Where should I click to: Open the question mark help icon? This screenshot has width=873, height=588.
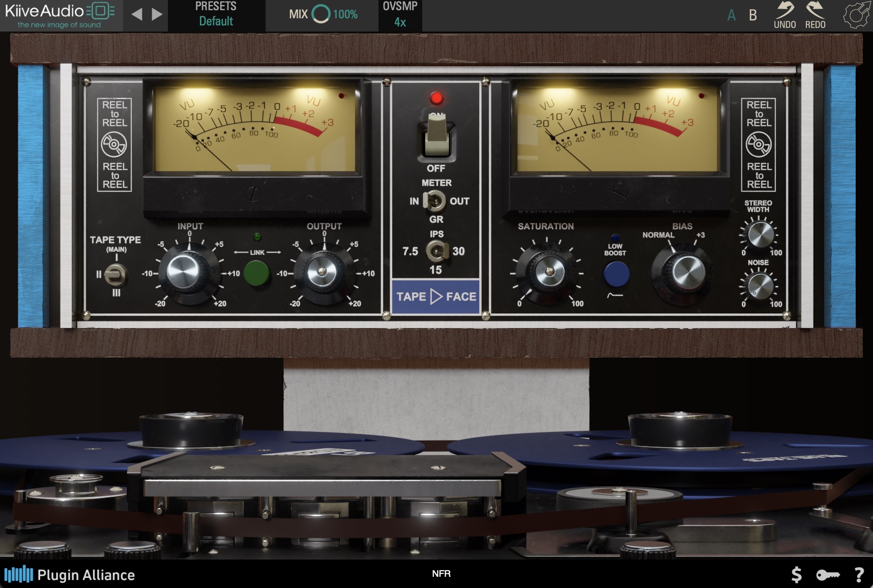(x=859, y=575)
